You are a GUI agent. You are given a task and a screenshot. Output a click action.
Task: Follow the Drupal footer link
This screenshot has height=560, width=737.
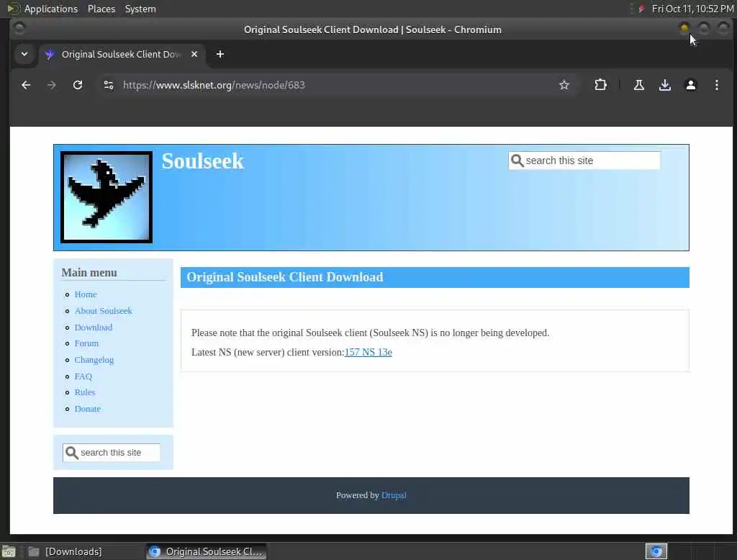click(394, 495)
